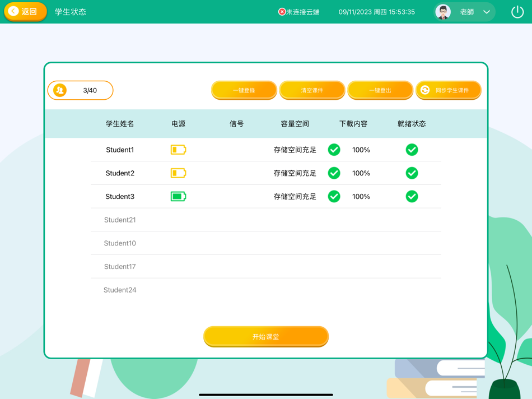The image size is (532, 399).
Task: Click the date and time display
Action: (x=377, y=12)
